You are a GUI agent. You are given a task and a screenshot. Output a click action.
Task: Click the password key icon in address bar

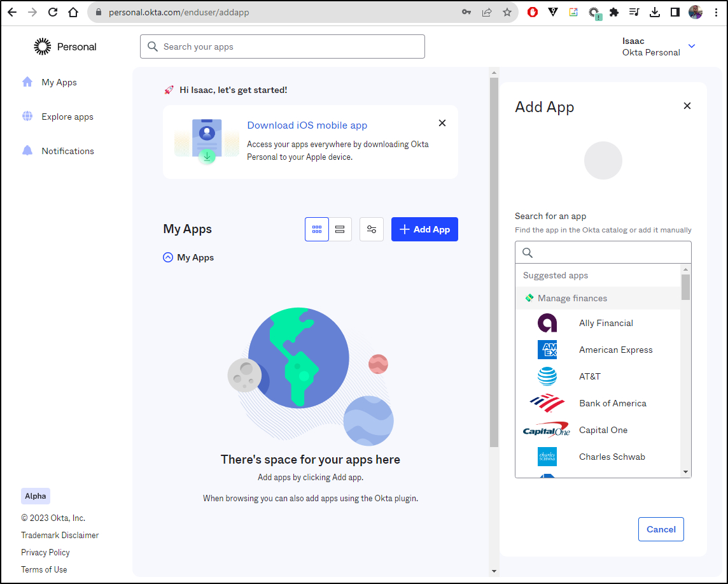(466, 13)
